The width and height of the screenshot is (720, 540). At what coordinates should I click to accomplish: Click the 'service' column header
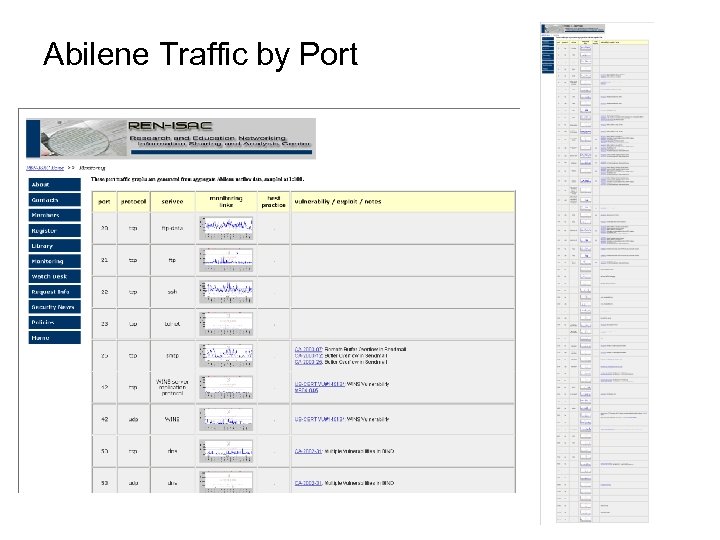click(x=173, y=202)
